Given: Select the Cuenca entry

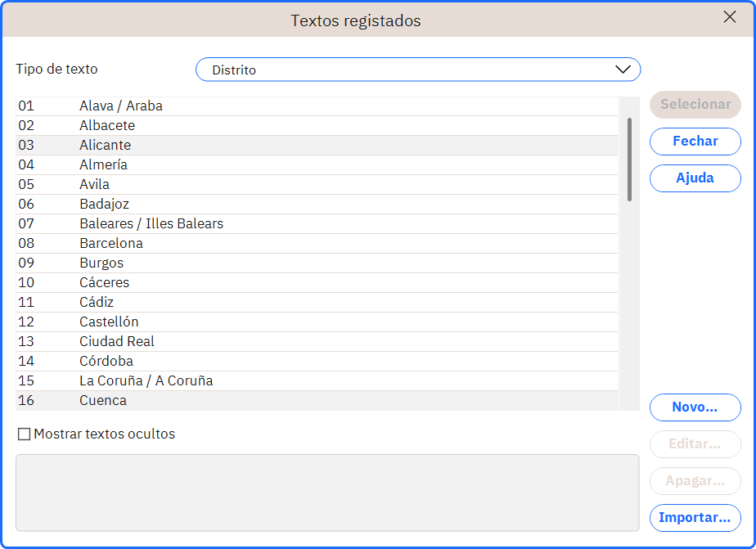Looking at the screenshot, I should [317, 401].
